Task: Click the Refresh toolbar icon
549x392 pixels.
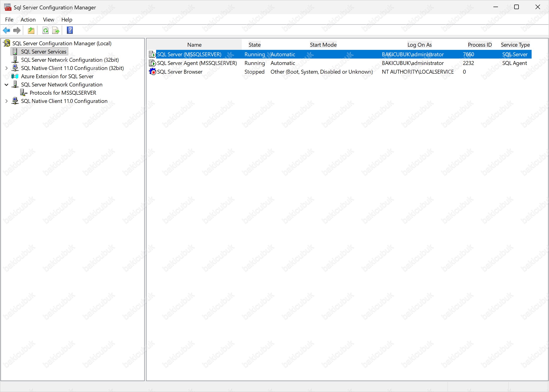Action: click(45, 30)
